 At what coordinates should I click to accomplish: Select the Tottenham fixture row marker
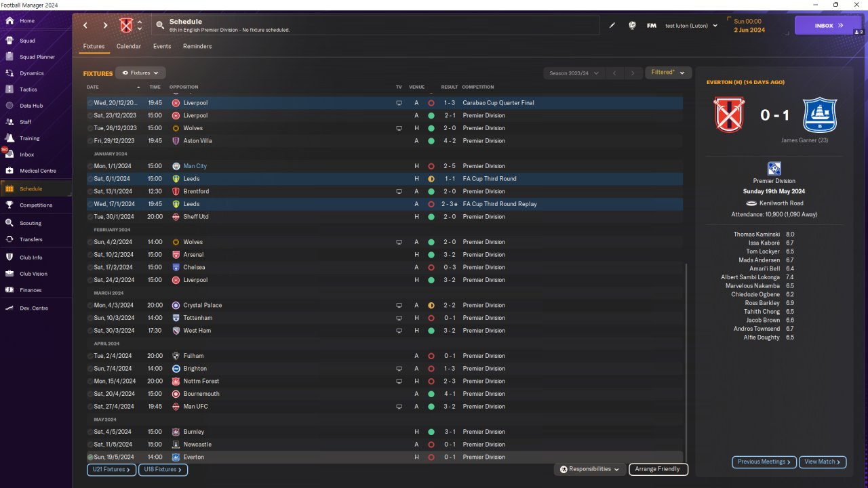(x=90, y=318)
